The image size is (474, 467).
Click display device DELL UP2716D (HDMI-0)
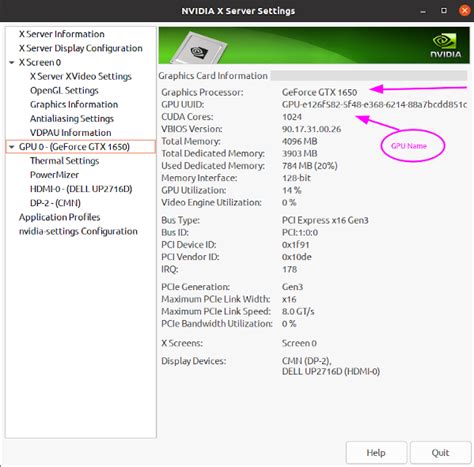tap(331, 372)
